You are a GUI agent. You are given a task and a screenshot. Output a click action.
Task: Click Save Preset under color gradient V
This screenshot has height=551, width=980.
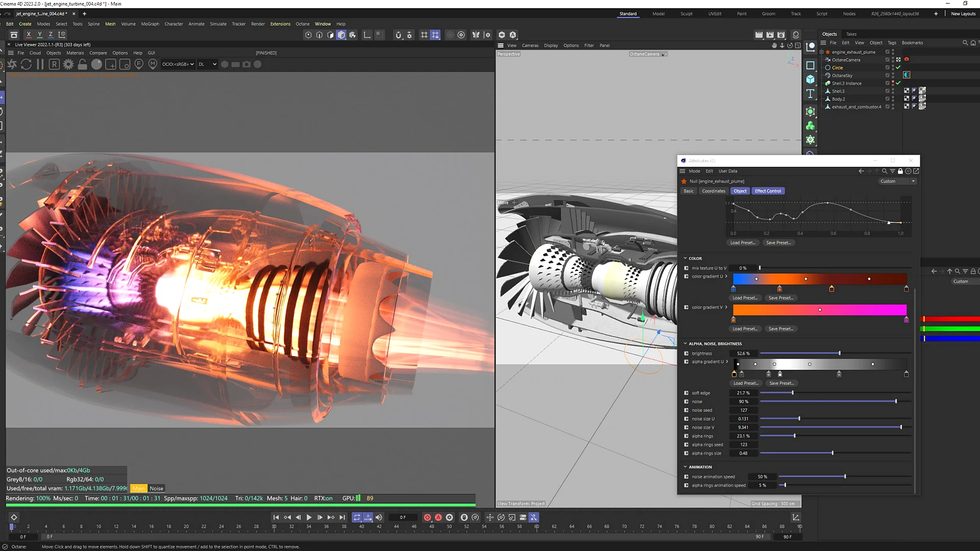(781, 329)
